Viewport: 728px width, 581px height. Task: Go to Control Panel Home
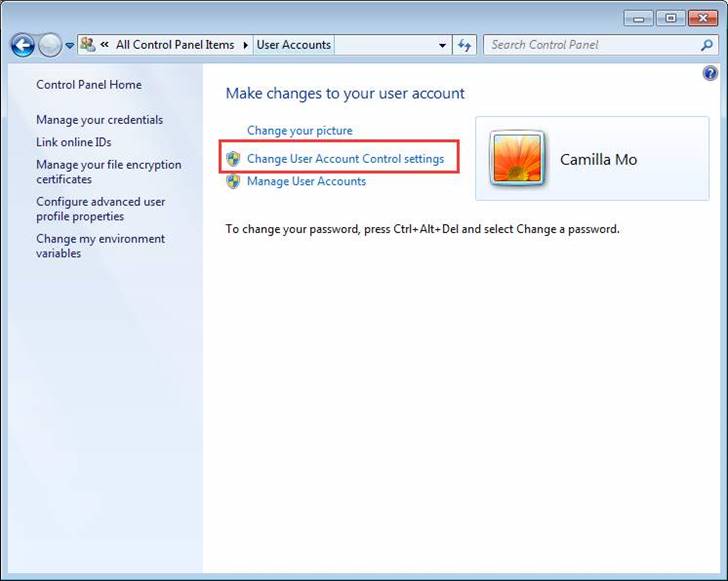(89, 85)
